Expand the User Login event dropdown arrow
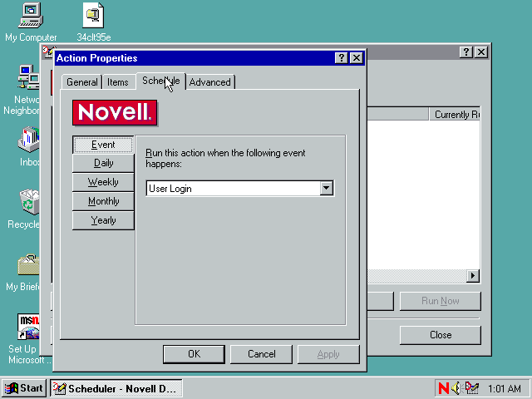The image size is (532, 399). (x=326, y=189)
